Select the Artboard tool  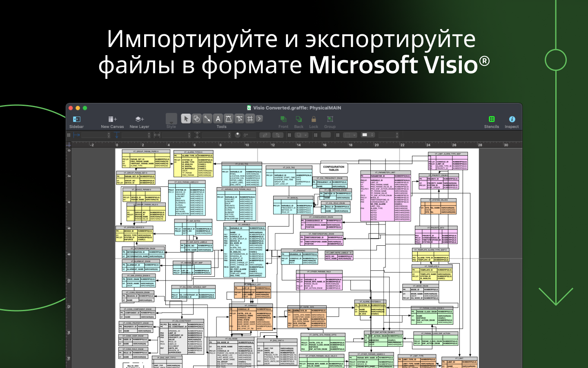pyautogui.click(x=249, y=119)
